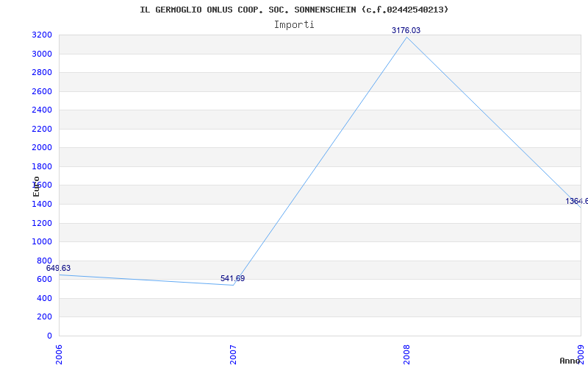Viewport: 588px width, 368px height.
Task: Click the 2000 y-axis tick label
Action: click(42, 148)
